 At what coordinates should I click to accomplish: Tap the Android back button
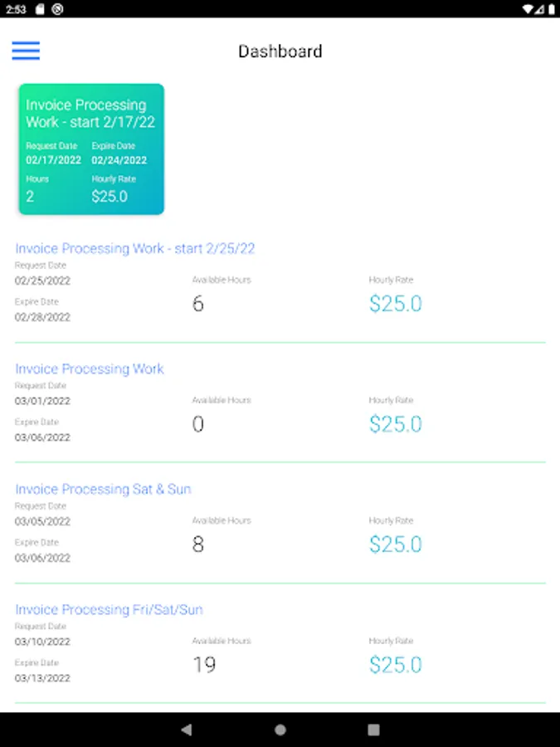point(187,730)
